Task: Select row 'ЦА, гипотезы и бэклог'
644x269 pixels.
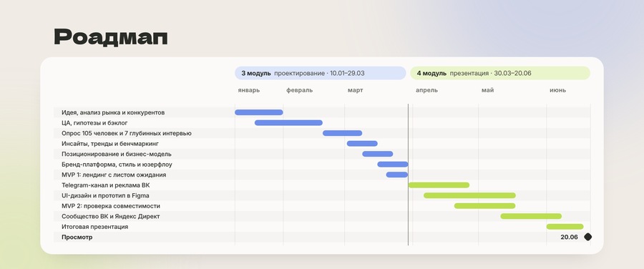Action: pyautogui.click(x=322, y=123)
